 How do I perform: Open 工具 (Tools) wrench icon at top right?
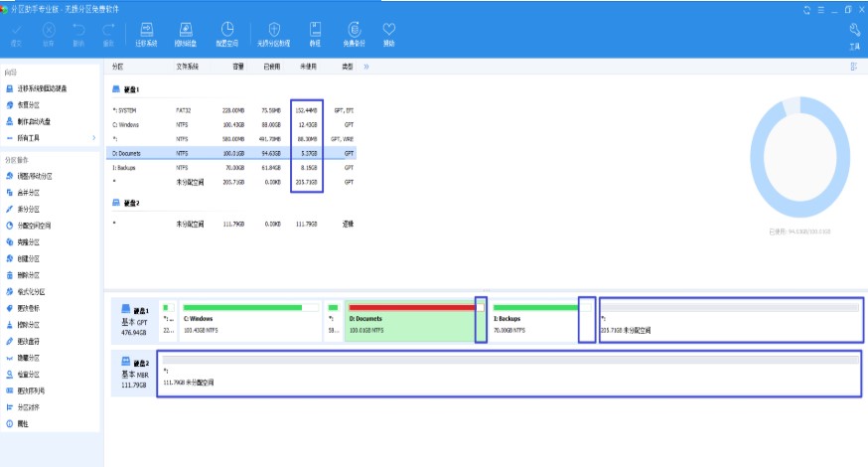(x=854, y=36)
